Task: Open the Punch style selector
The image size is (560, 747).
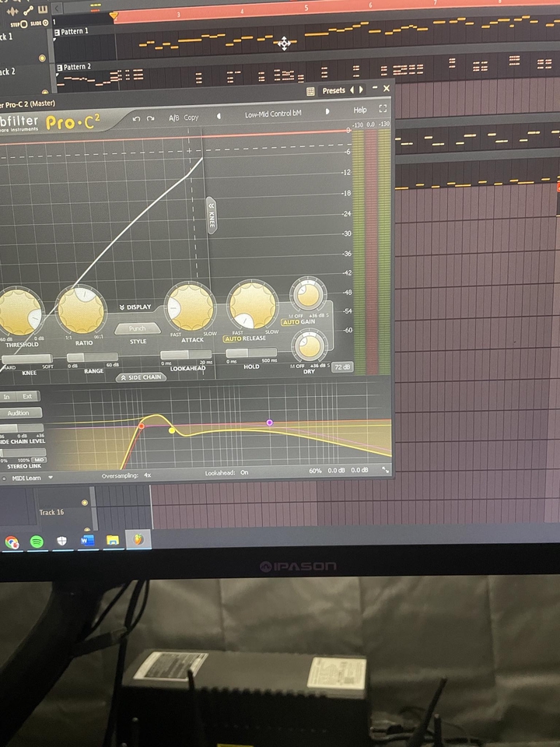Action: click(137, 328)
